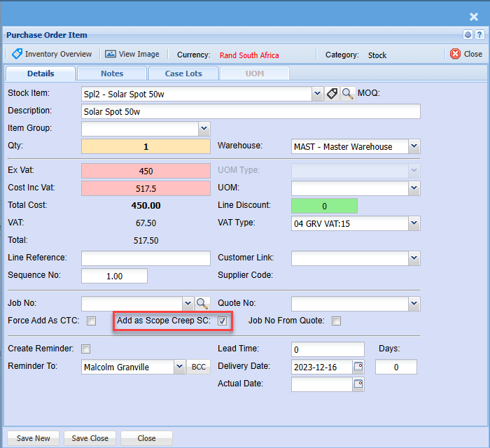
Task: Open the Inventory Overview tool
Action: tap(52, 54)
